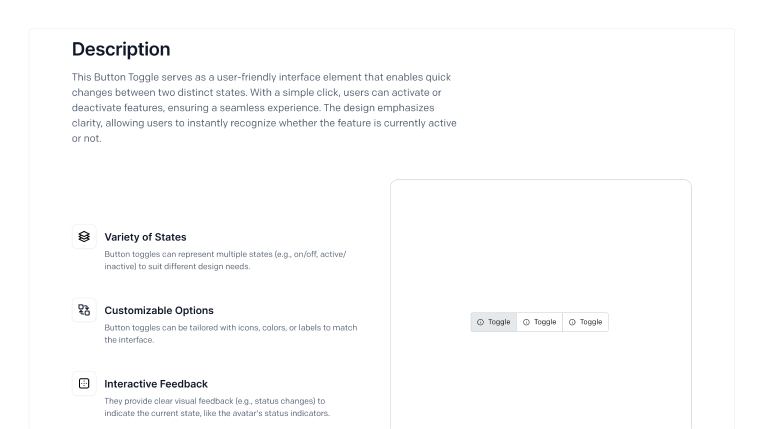
Task: Switch on the rightmost Toggle button
Action: point(585,322)
